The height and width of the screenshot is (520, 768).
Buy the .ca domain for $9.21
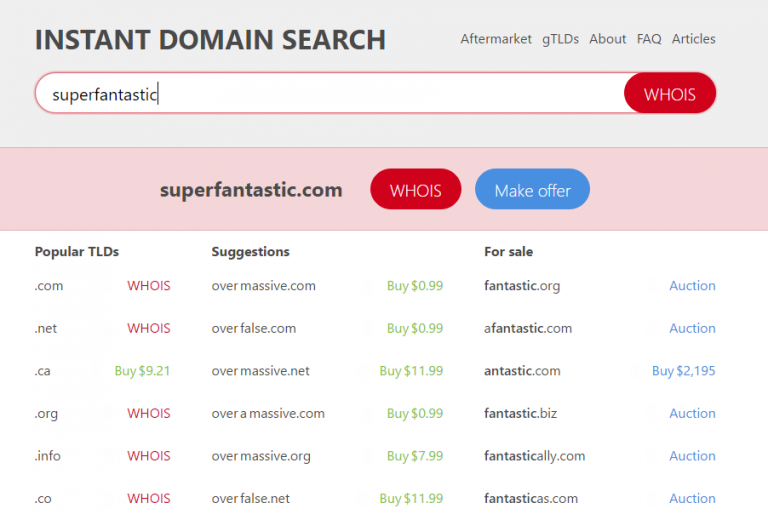tap(142, 371)
